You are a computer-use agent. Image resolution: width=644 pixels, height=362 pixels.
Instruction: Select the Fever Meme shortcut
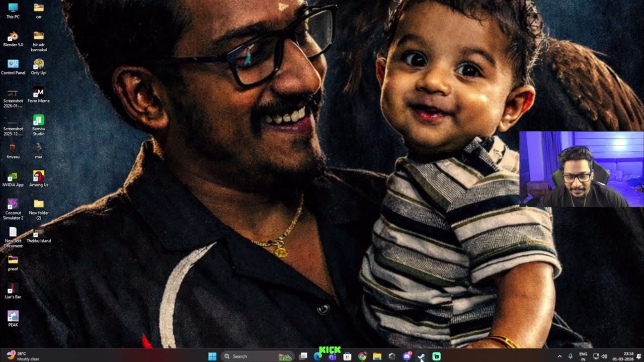(x=39, y=95)
